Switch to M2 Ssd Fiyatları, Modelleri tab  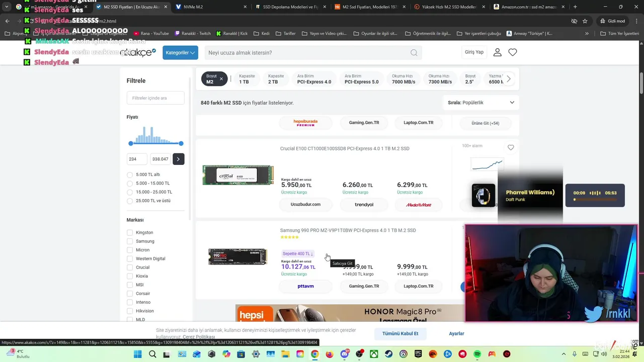(x=370, y=7)
